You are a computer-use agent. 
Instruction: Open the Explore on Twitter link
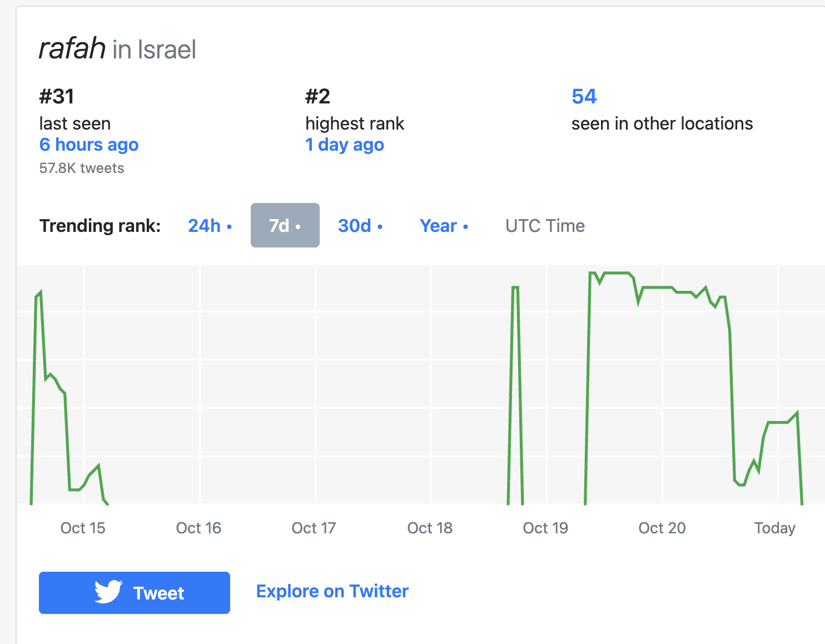(x=332, y=591)
